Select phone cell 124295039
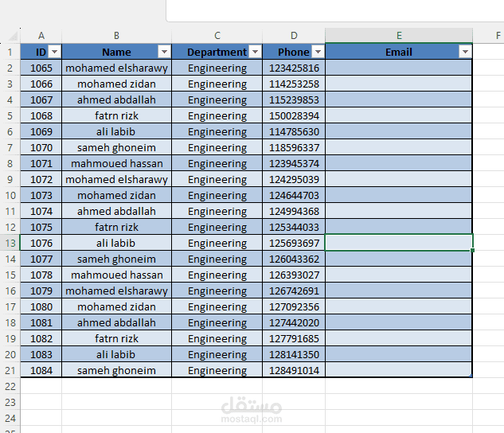The image size is (504, 433). [x=294, y=179]
